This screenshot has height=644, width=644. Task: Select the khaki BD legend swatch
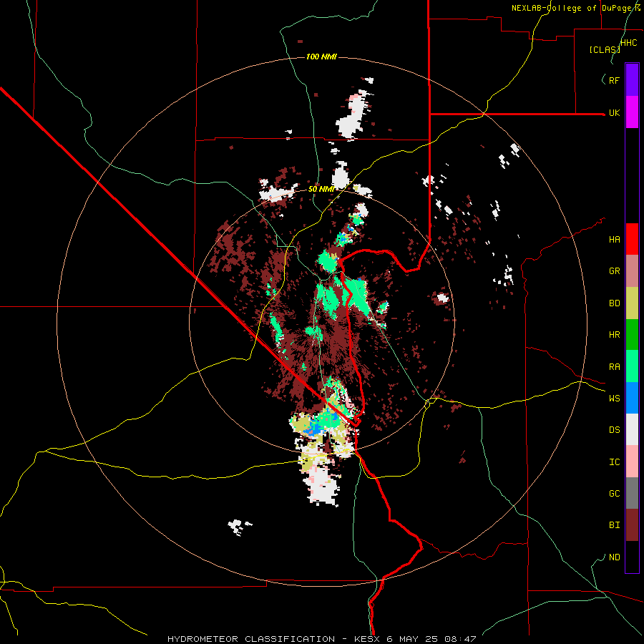(x=632, y=303)
